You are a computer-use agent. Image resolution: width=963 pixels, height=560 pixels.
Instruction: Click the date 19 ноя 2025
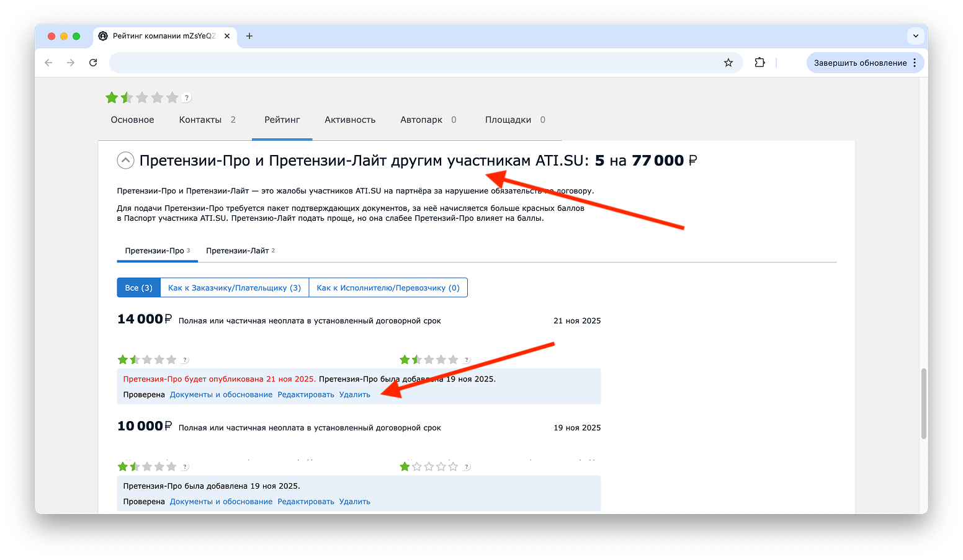coord(577,427)
